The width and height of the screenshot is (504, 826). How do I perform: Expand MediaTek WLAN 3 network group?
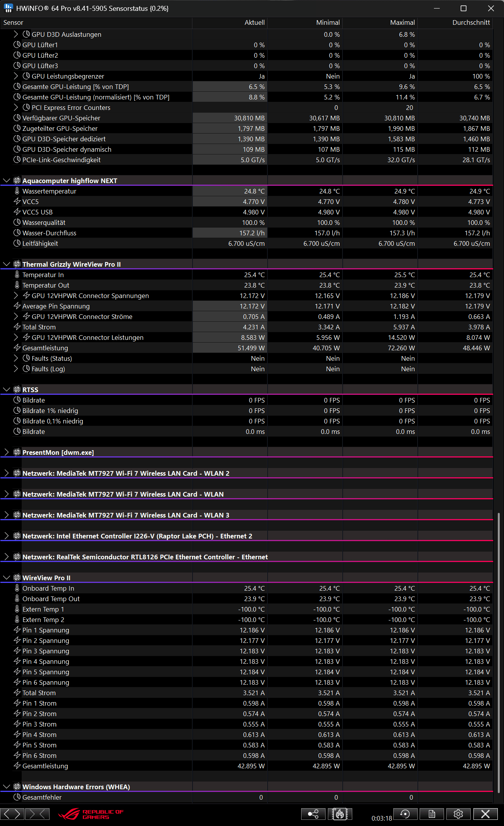click(x=7, y=515)
